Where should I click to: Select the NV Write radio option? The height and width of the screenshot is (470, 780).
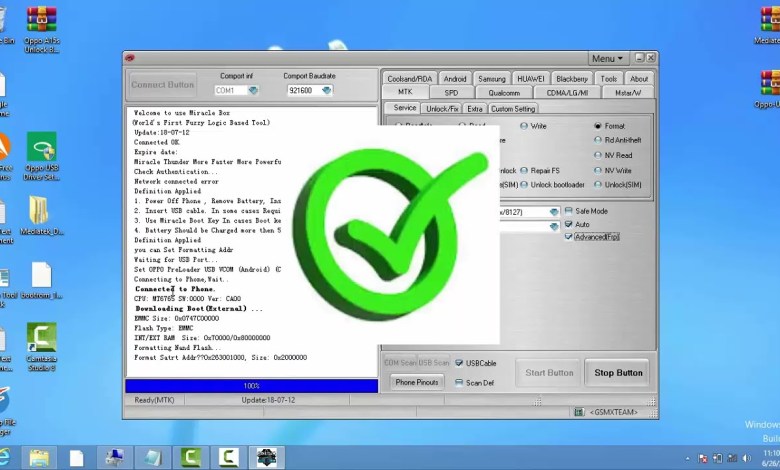[x=613, y=171]
